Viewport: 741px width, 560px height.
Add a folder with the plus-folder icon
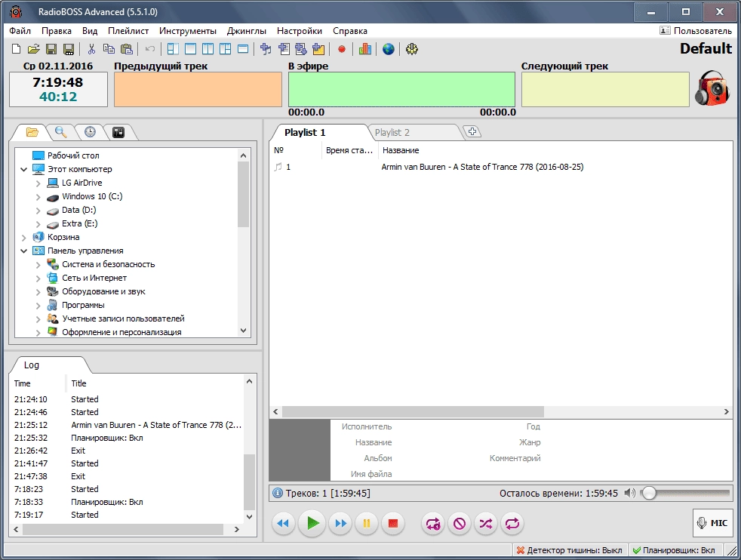[x=318, y=49]
